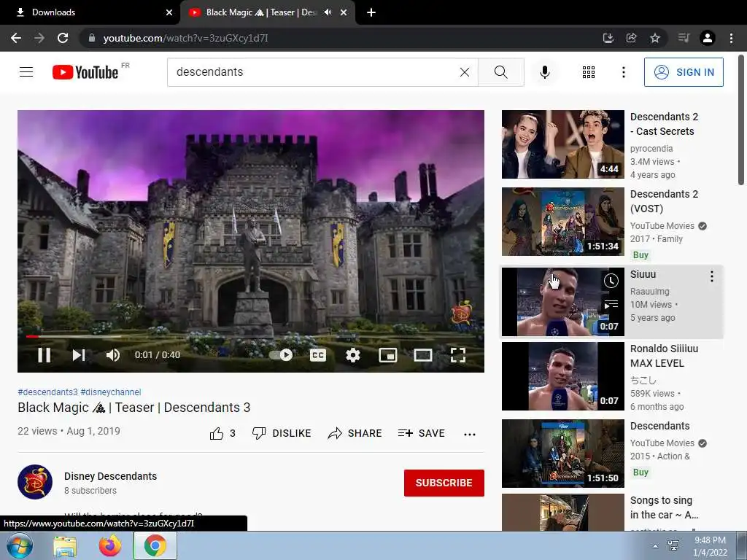Add Siuuu video to Watch later
Screen dimensions: 747x560
(611, 281)
